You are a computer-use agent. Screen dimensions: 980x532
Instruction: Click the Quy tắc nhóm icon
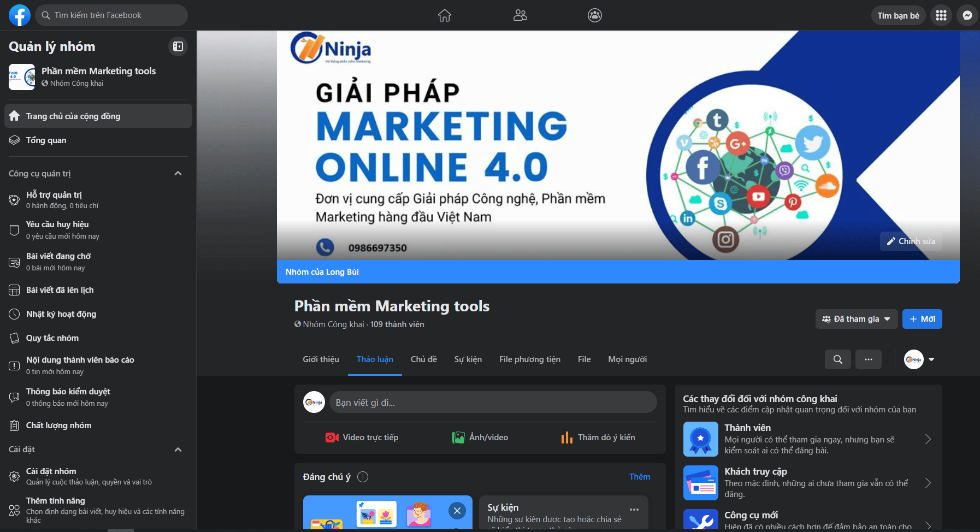14,338
